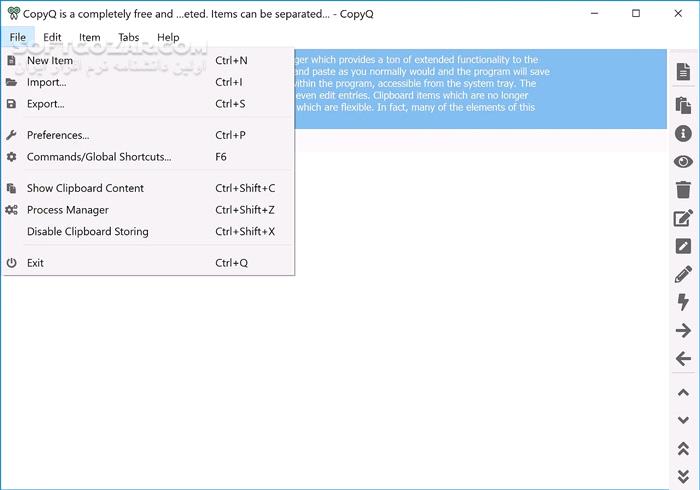Select the highlighted blue clipboard item

click(x=480, y=89)
